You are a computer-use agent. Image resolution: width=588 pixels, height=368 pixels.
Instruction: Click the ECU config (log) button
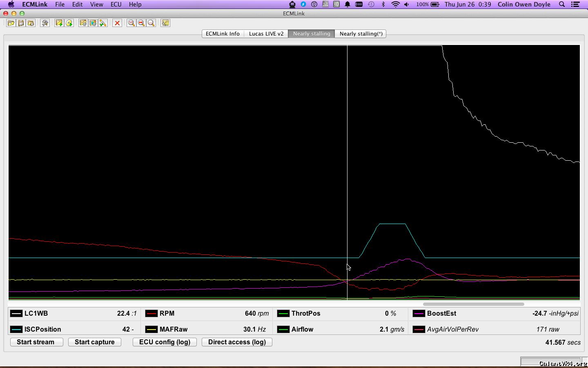point(165,342)
